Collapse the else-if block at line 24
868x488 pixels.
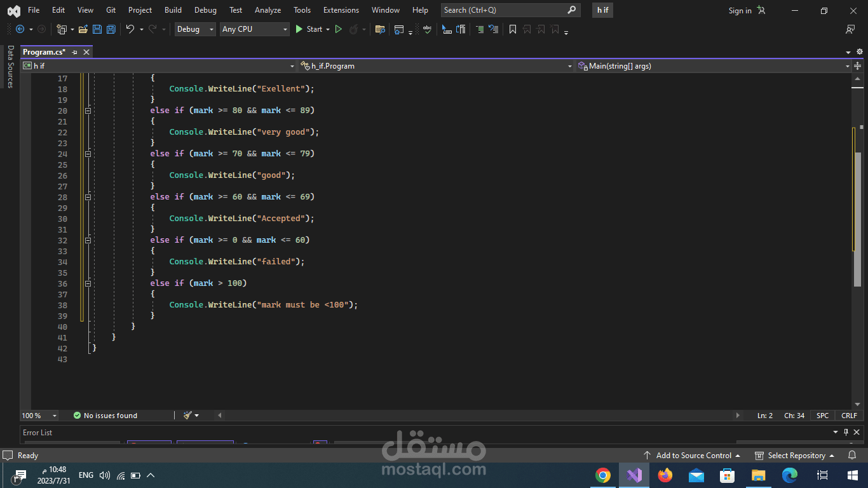[88, 154]
